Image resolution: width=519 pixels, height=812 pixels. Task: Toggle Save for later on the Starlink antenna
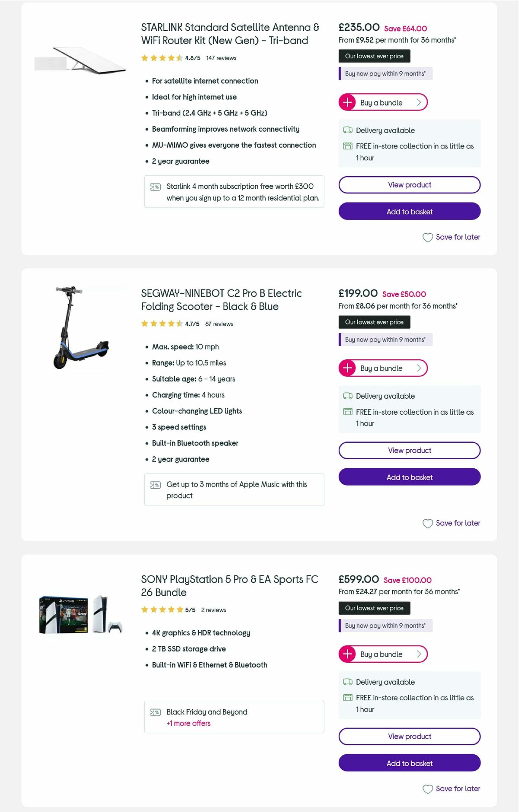click(452, 237)
